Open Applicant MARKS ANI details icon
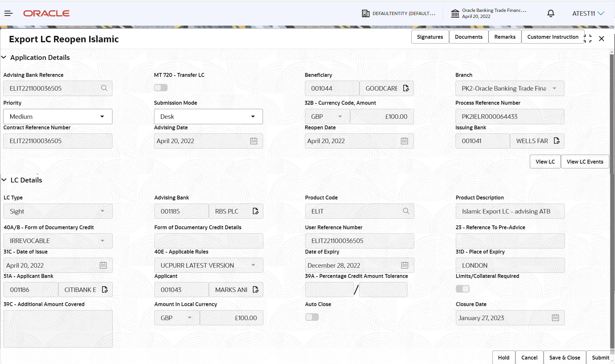This screenshot has height=364, width=615. 256,289
